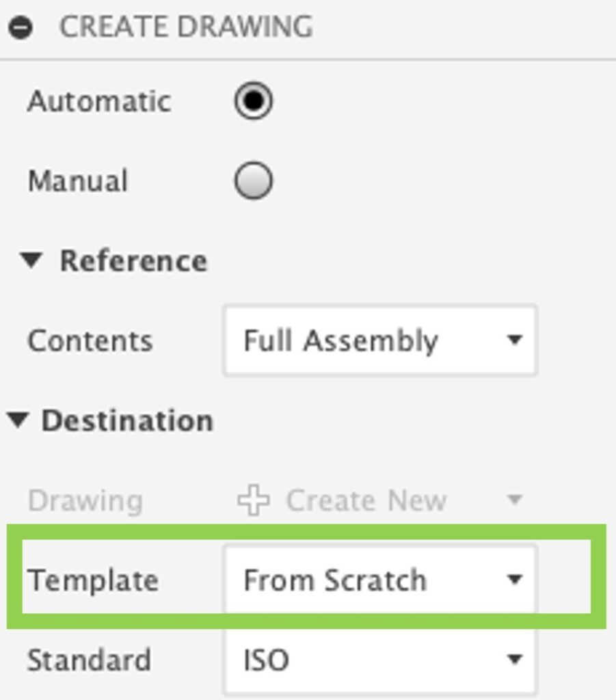Click the arrow on the Contents dropdown
This screenshot has width=616, height=700.
pyautogui.click(x=514, y=340)
